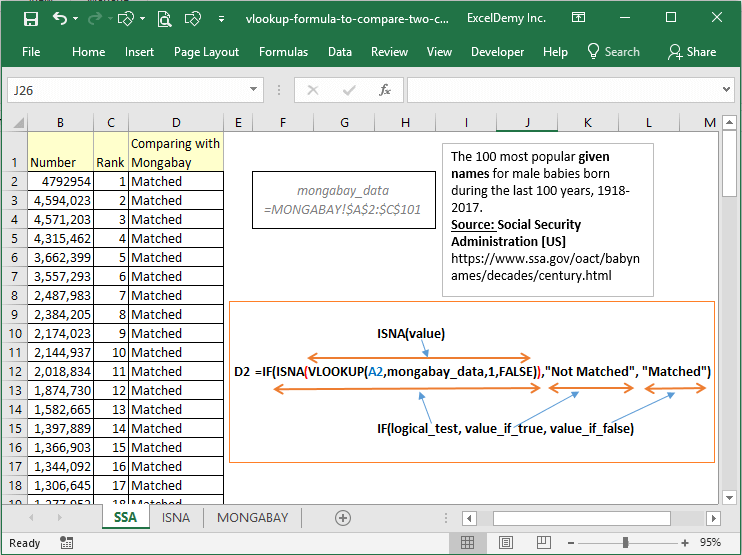
Task: Select the SSA sheet tab
Action: pos(125,518)
